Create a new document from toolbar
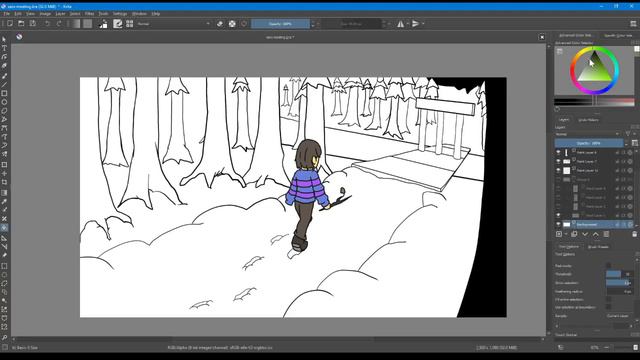 10,24
